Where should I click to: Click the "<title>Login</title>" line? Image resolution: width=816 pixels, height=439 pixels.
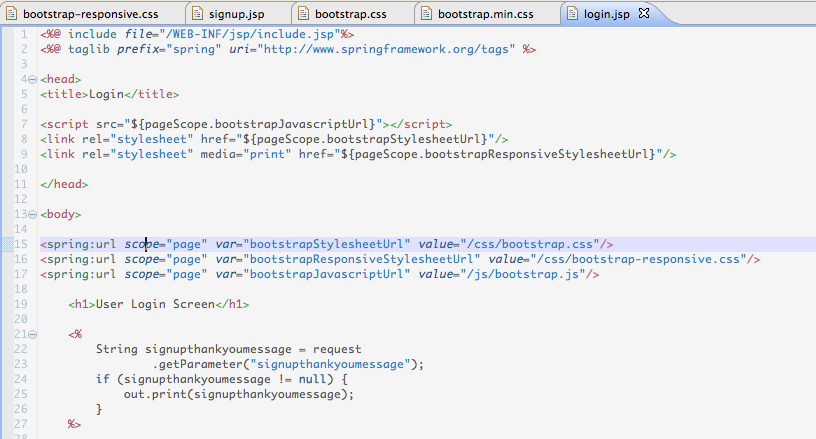coord(110,94)
